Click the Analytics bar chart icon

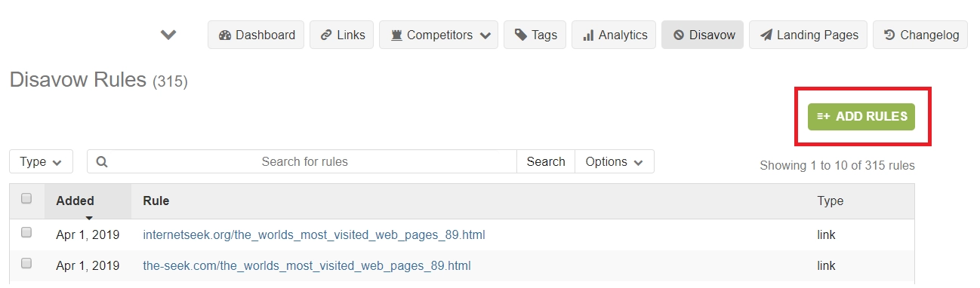pyautogui.click(x=588, y=35)
